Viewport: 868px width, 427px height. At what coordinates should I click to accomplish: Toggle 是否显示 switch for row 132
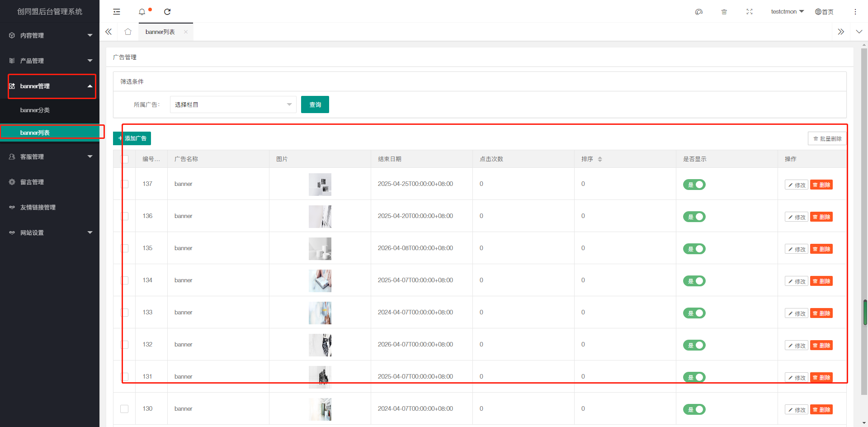(x=694, y=345)
